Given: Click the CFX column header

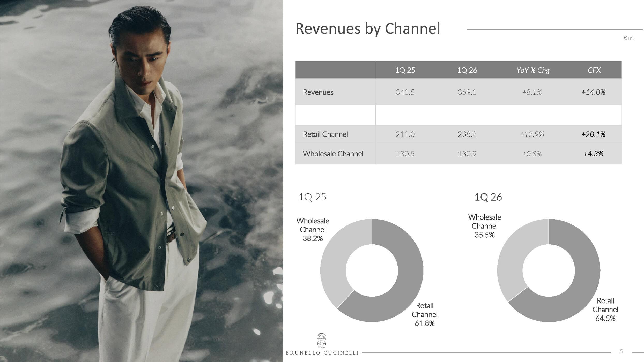Looking at the screenshot, I should pos(594,70).
